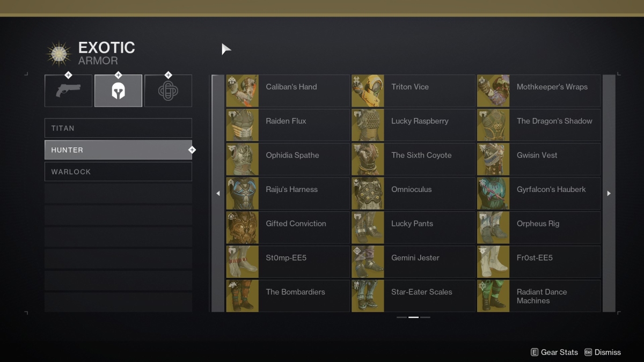Select the Raiden Flux chest armor icon
644x362 pixels.
pos(242,125)
